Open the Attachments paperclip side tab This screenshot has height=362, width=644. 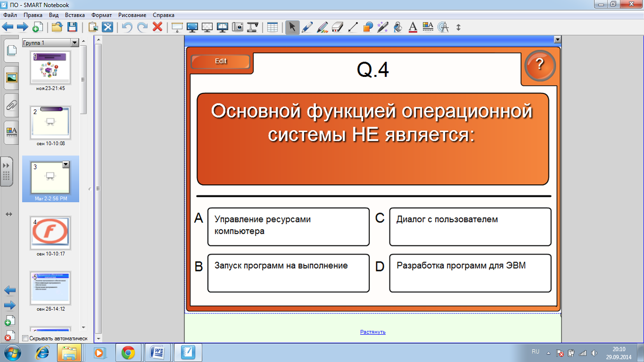pyautogui.click(x=11, y=105)
